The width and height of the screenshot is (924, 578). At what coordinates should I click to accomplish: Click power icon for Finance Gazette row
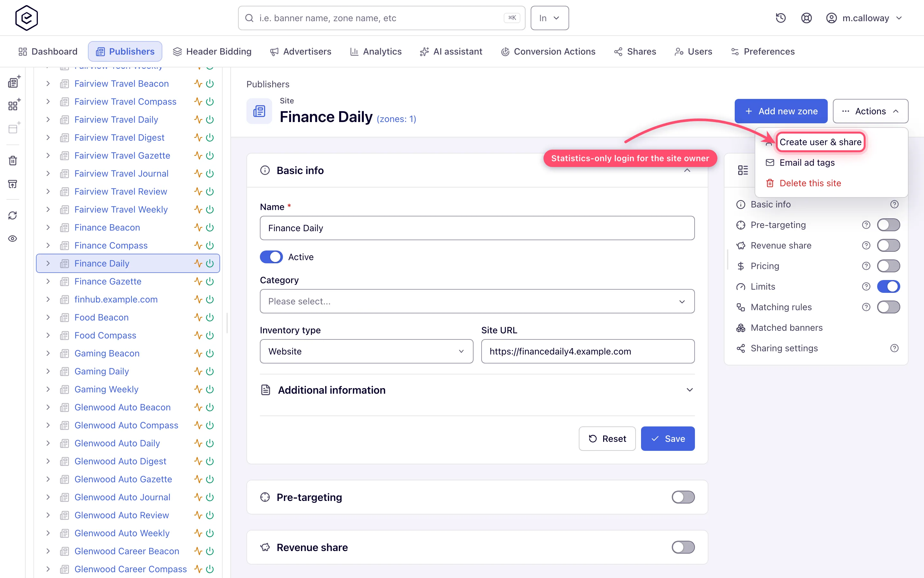point(210,281)
